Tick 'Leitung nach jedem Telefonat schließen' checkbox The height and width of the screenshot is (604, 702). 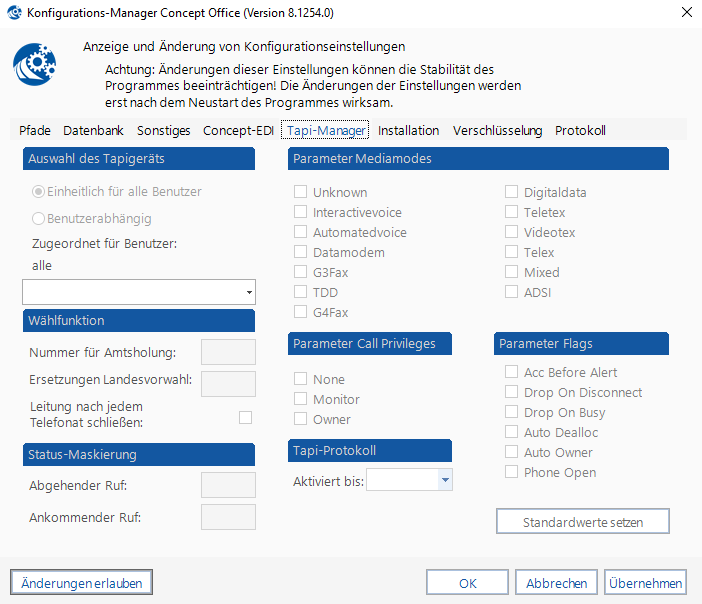pyautogui.click(x=245, y=417)
